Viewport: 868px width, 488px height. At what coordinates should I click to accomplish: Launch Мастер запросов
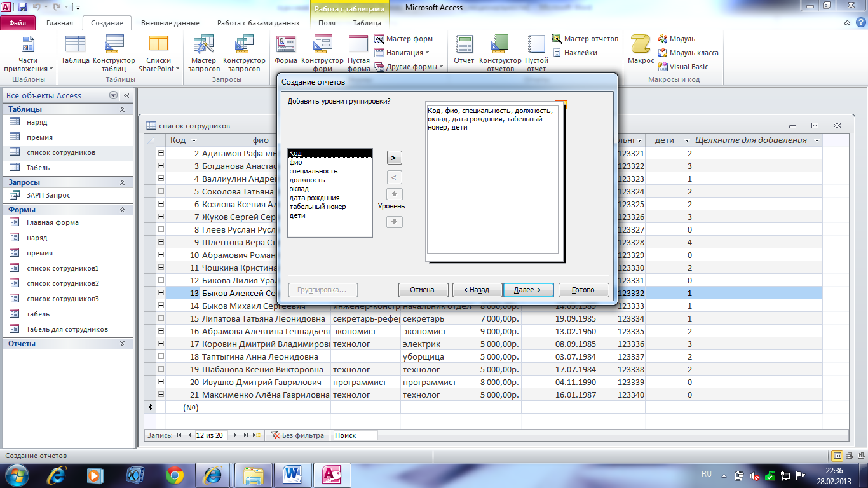tap(204, 54)
